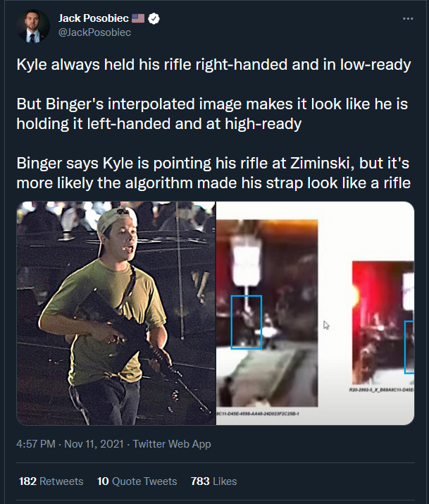Open the three-dot more options menu

tap(408, 18)
